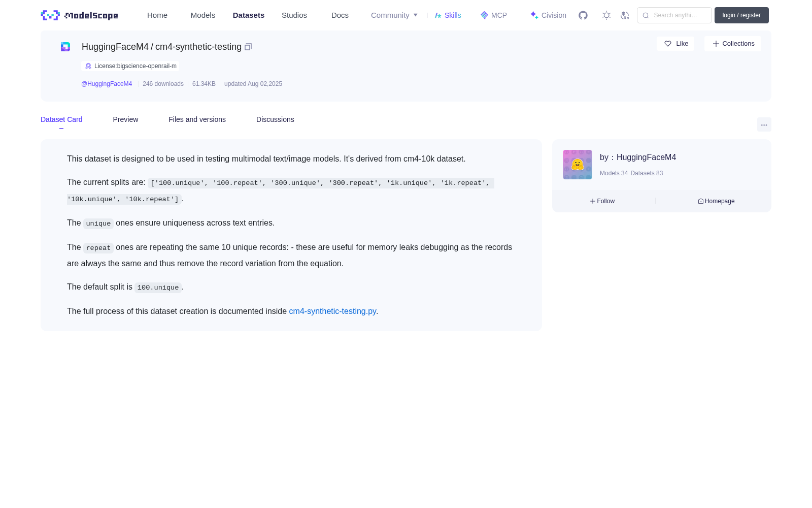This screenshot has height=508, width=812.
Task: Open cm4-synthetic-testing.py link
Action: pos(332,311)
